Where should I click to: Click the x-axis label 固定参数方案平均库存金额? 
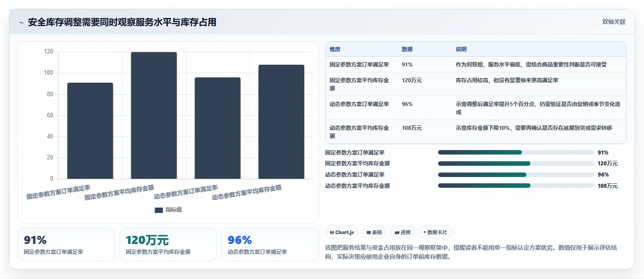coord(119,192)
